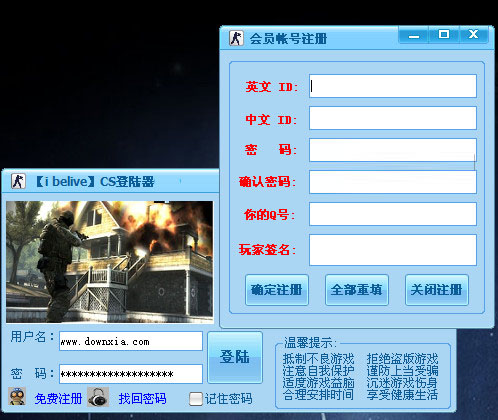
Task: Focus the 中文 ID input field
Action: tap(393, 118)
